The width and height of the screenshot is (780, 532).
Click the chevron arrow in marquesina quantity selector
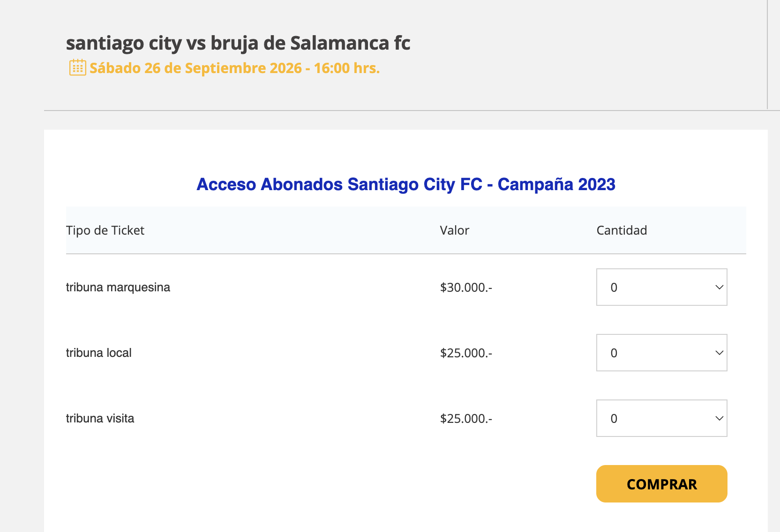point(719,287)
